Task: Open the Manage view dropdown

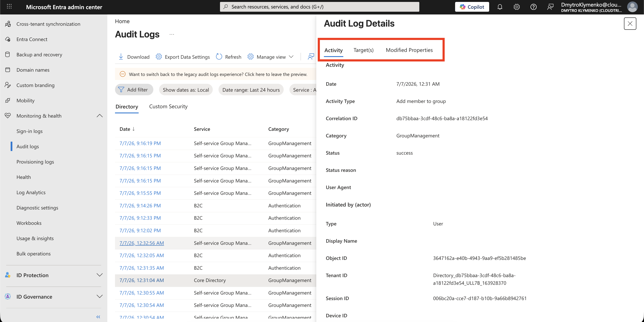Action: pos(270,57)
